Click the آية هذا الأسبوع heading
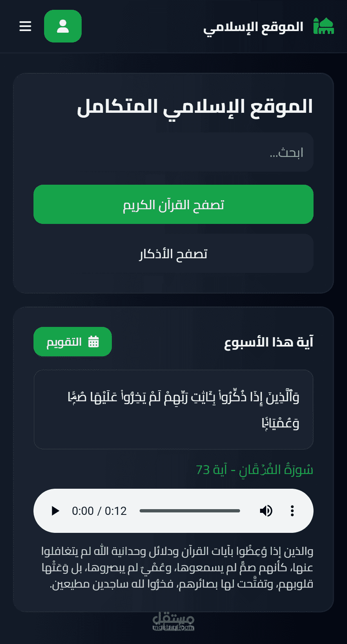The image size is (347, 644). tap(269, 342)
